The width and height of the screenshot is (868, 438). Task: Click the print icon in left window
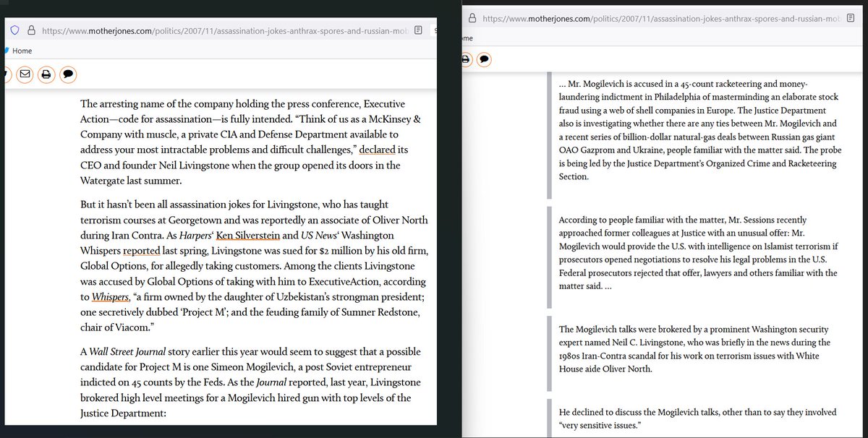pyautogui.click(x=46, y=74)
